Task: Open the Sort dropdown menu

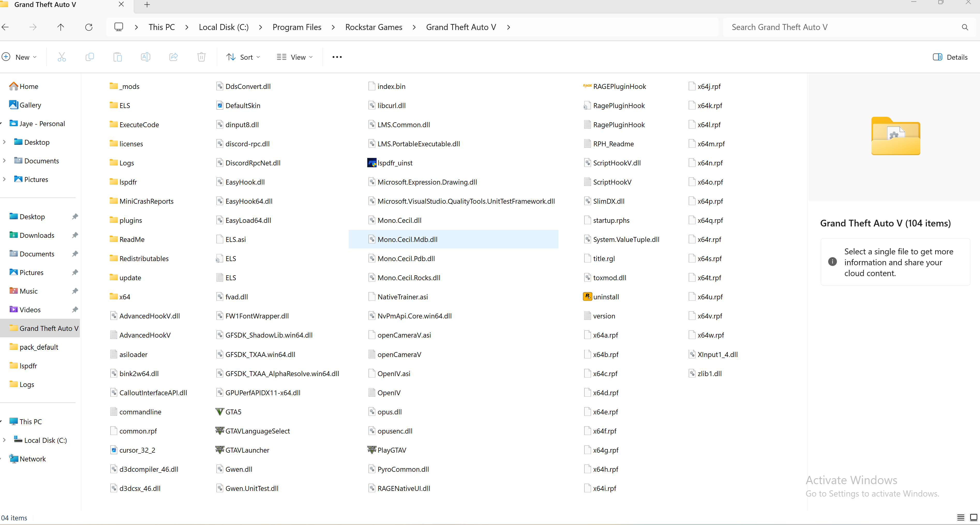Action: 243,57
